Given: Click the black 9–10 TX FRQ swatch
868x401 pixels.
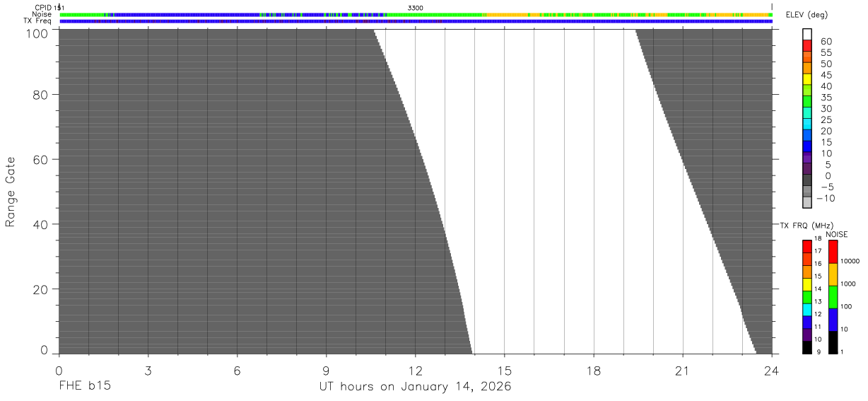Looking at the screenshot, I should [x=807, y=347].
